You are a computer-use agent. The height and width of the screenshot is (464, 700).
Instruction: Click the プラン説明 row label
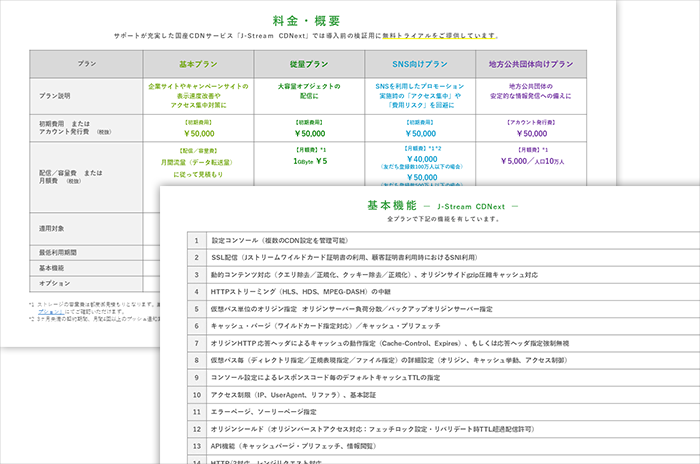point(55,96)
